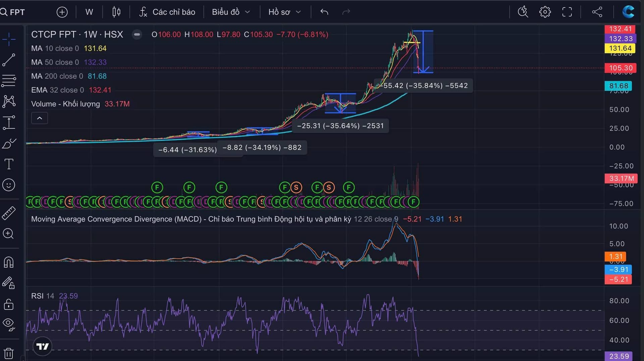This screenshot has height=361, width=644.
Task: Select the trend line drawing tool
Action: (x=9, y=60)
